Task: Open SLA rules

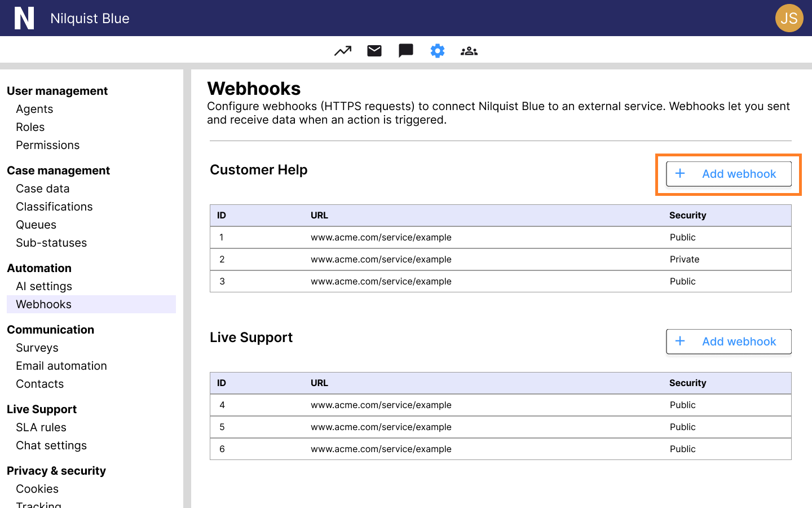Action: 41,427
